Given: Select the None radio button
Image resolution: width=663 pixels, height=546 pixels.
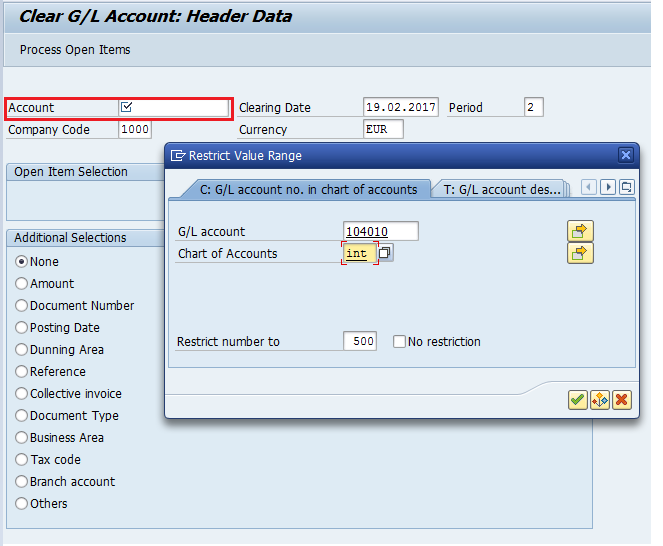Looking at the screenshot, I should pos(21,261).
